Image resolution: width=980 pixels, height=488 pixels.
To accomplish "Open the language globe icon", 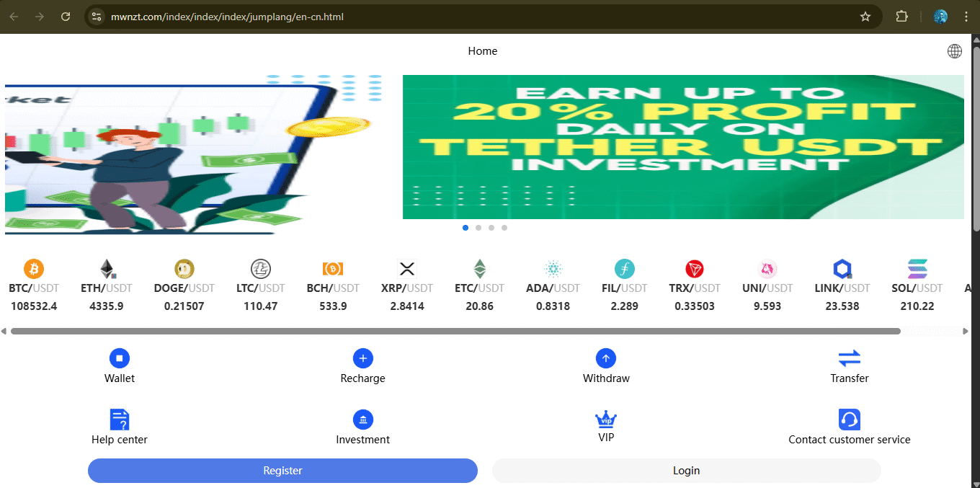I will click(955, 51).
